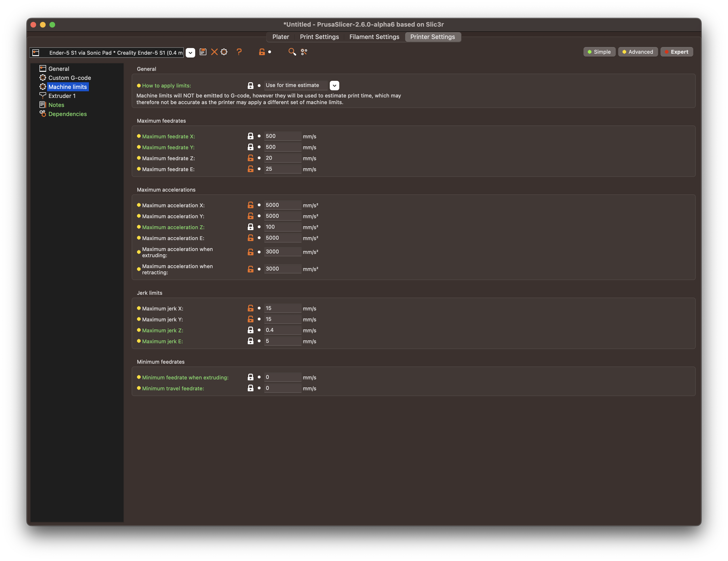Click unlock icon for acceleration when retracting
This screenshot has width=728, height=561.
[x=250, y=269]
